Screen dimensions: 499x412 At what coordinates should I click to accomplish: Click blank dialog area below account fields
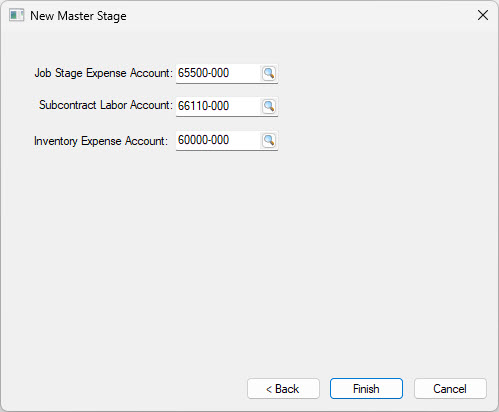tap(249, 260)
